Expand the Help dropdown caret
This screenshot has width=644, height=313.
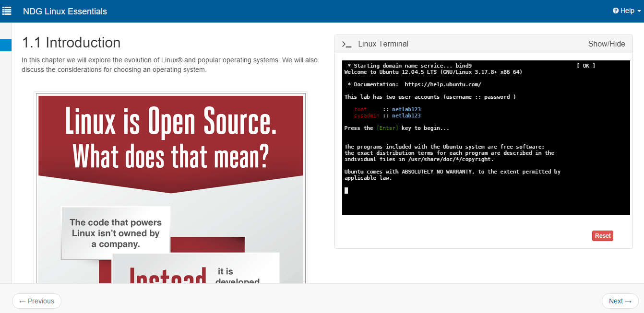point(639,12)
